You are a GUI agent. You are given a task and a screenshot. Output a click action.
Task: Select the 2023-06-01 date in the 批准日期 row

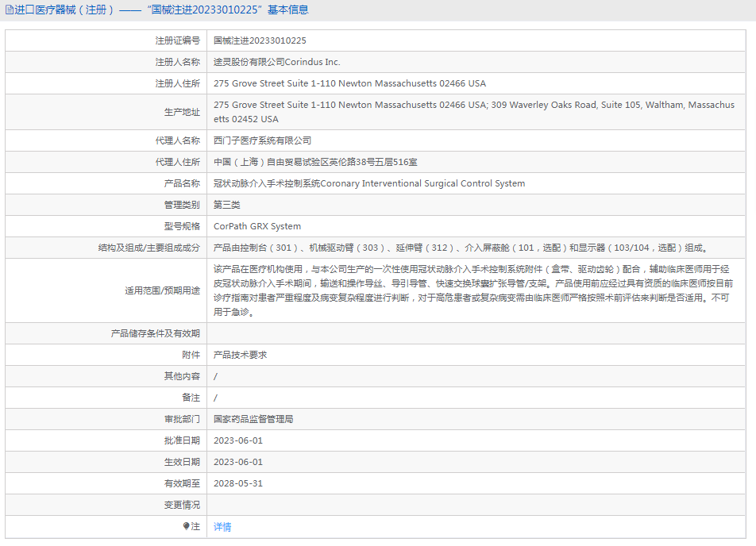click(238, 441)
